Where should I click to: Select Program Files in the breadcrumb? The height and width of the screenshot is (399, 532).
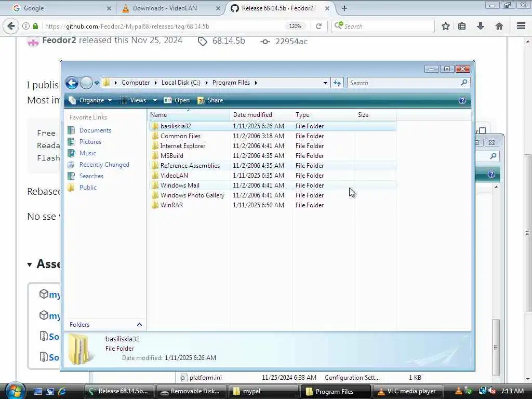231,83
